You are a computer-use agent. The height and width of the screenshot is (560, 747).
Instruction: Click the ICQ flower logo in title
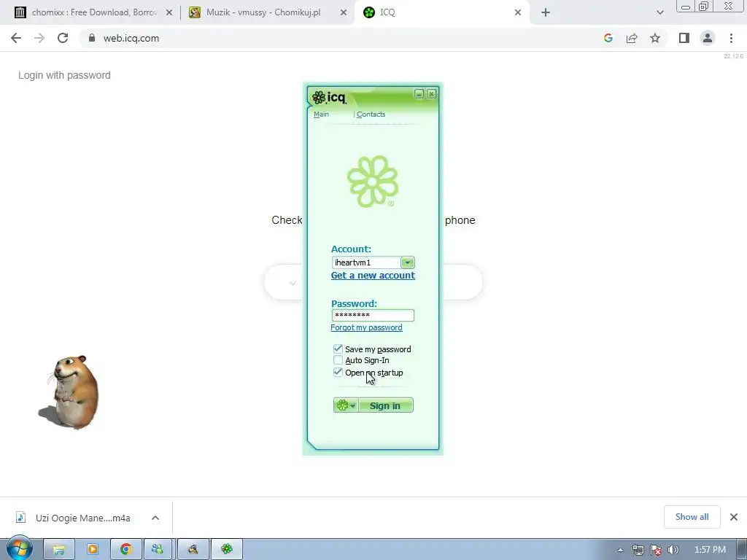pos(318,98)
